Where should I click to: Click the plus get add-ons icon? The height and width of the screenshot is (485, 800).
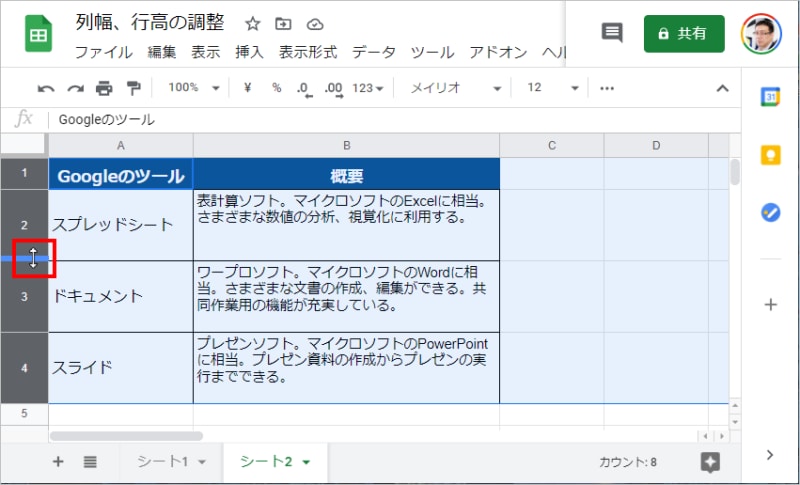tap(770, 305)
